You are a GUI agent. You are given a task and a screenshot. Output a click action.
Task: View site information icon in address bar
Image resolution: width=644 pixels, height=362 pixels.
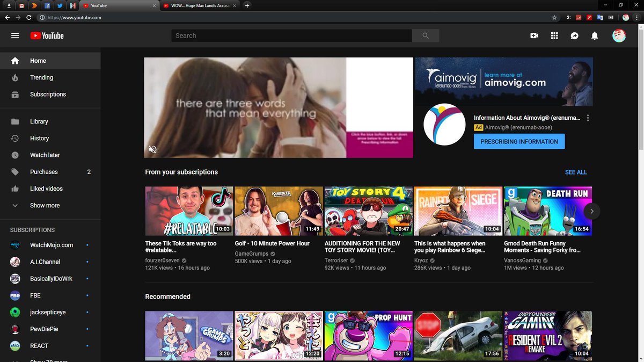coord(42,17)
